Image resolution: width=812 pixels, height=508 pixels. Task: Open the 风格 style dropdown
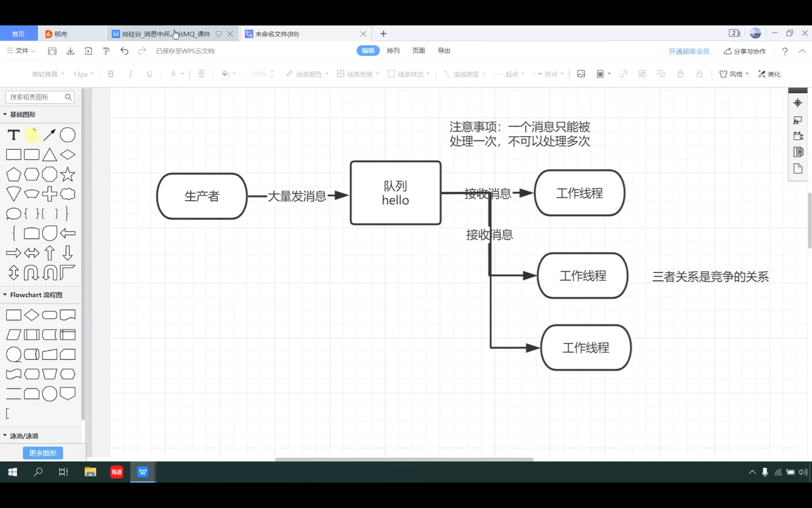(x=733, y=74)
